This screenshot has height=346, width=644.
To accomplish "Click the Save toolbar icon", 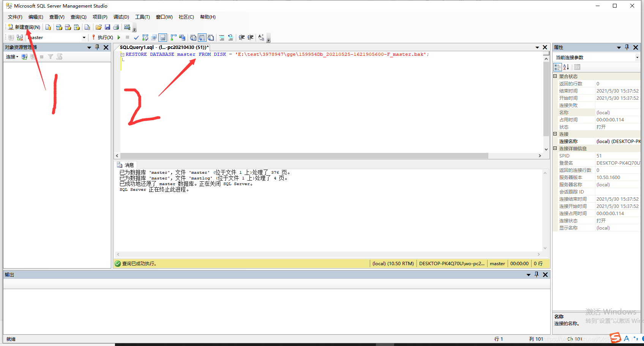I will click(x=107, y=27).
